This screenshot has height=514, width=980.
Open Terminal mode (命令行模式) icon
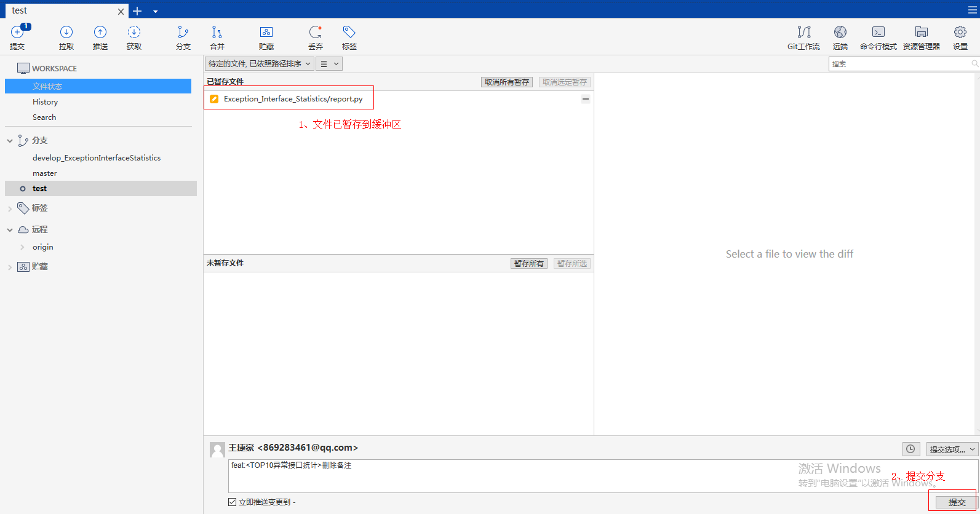point(878,38)
